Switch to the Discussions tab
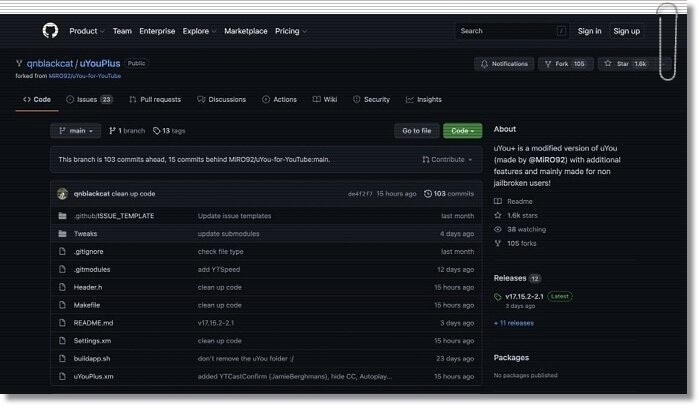699x406 pixels. click(x=222, y=99)
